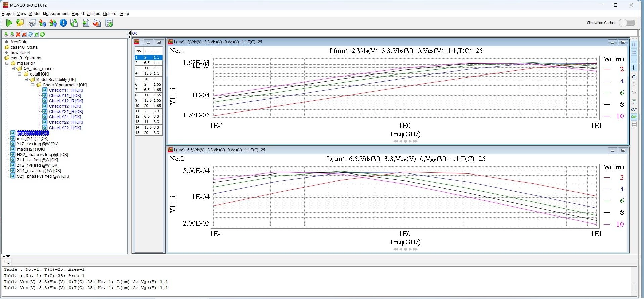Collapse the QA_mqa_macro tree node
This screenshot has width=644, height=299.
(x=13, y=68)
